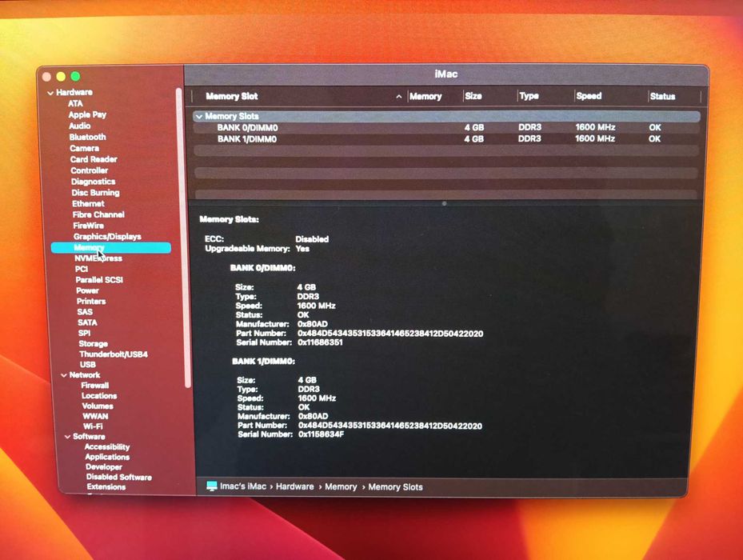Click Hardware in the path bar
The height and width of the screenshot is (560, 743).
pyautogui.click(x=295, y=486)
